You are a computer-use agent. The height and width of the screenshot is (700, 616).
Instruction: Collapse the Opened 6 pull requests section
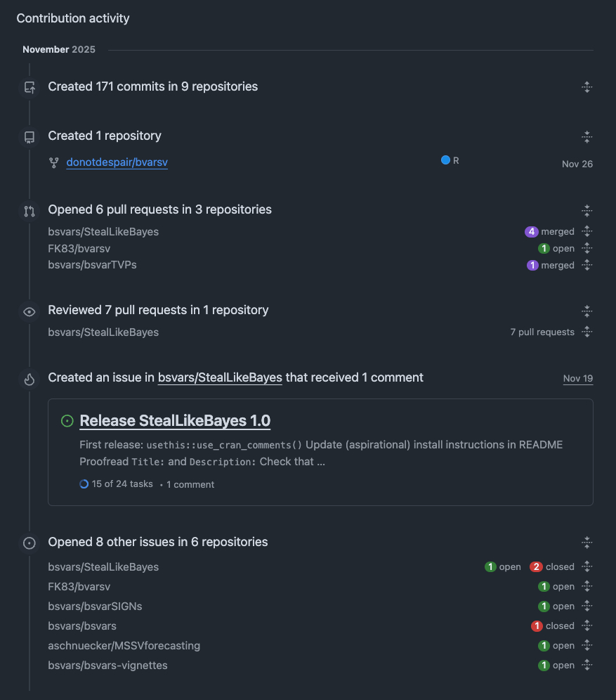pos(587,210)
